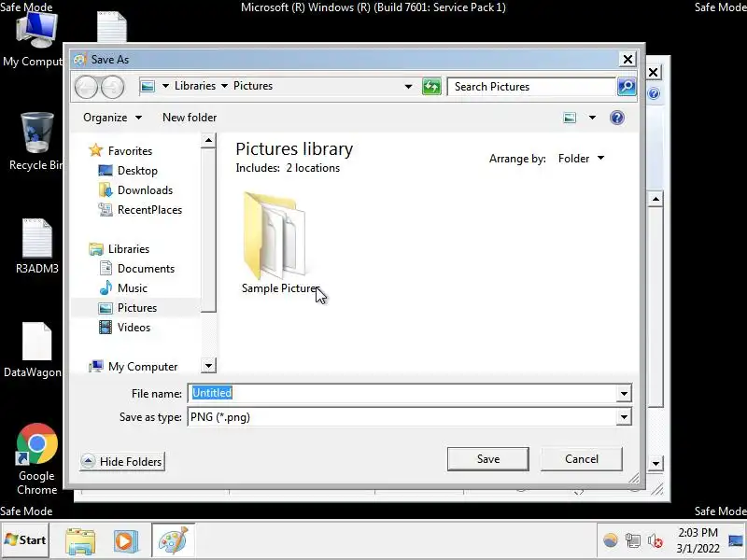Close the Save As dialog
The width and height of the screenshot is (747, 560).
pyautogui.click(x=627, y=59)
